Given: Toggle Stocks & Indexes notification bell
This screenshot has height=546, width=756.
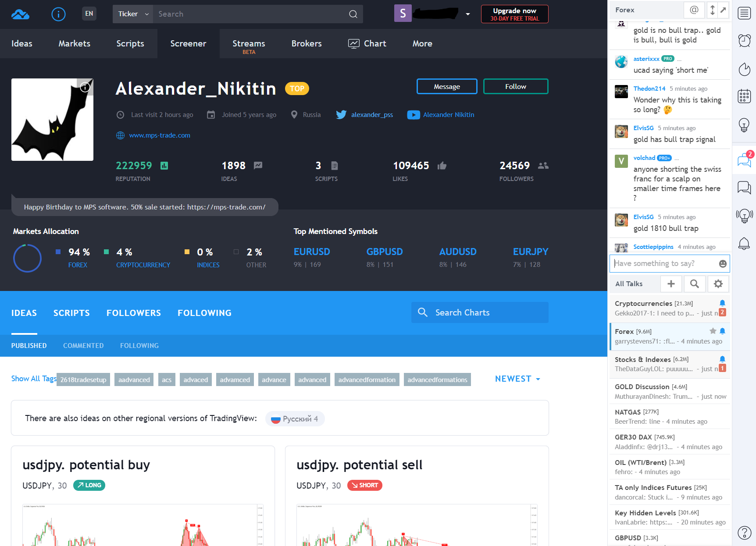Looking at the screenshot, I should tap(722, 359).
